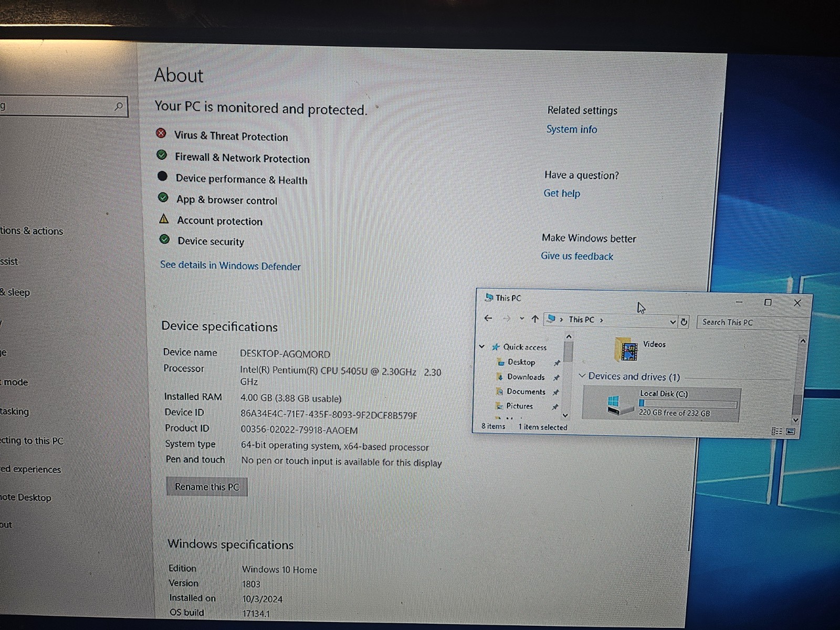Click the 'Windows 10 Home' edition value
The width and height of the screenshot is (840, 630).
click(x=279, y=570)
